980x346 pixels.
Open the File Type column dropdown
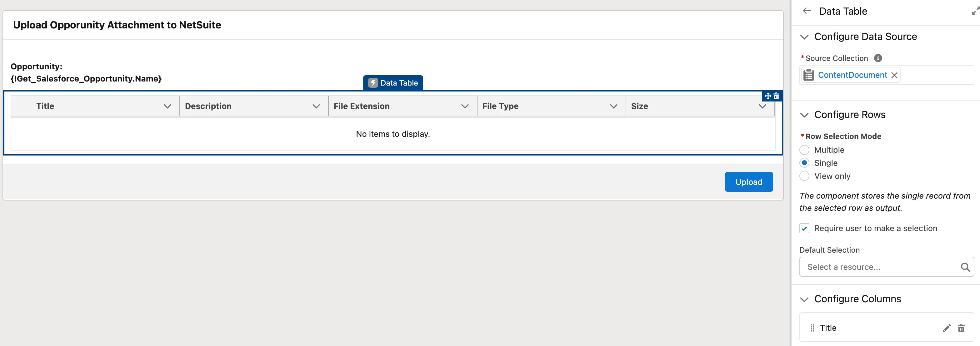pos(613,106)
